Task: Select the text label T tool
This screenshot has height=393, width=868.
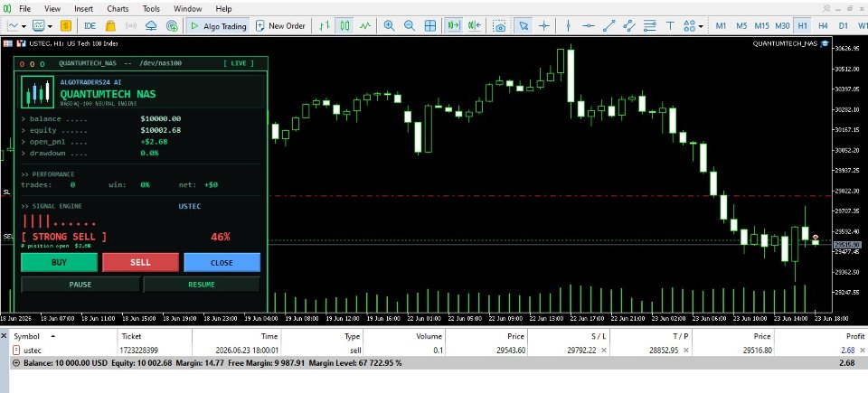Action: pos(670,25)
